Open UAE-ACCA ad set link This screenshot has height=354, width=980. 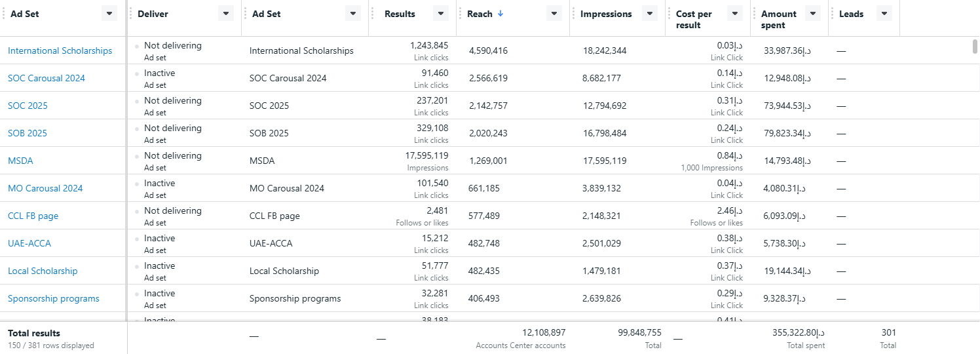pyautogui.click(x=29, y=243)
